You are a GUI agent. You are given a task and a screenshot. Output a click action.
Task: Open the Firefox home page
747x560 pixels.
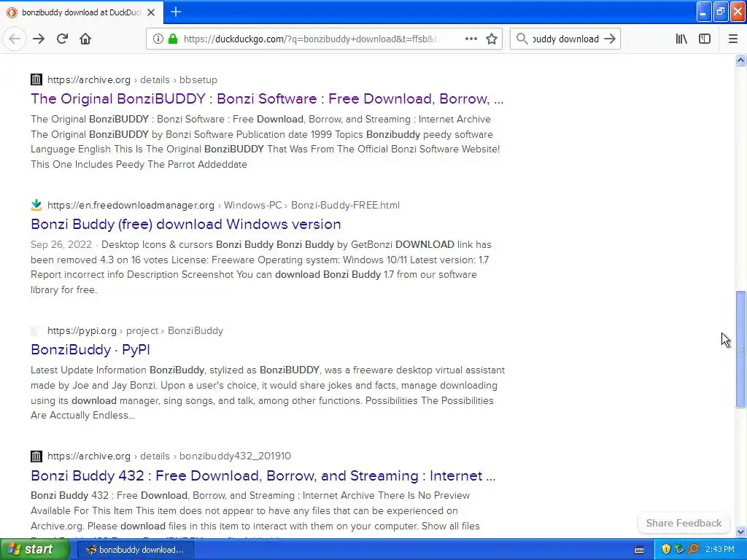click(x=85, y=39)
